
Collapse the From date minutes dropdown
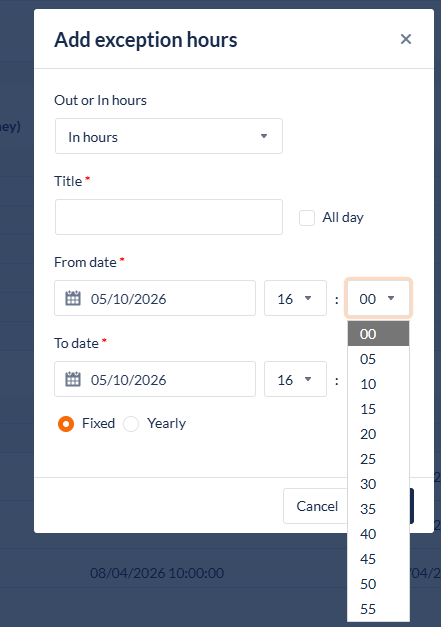pos(378,298)
